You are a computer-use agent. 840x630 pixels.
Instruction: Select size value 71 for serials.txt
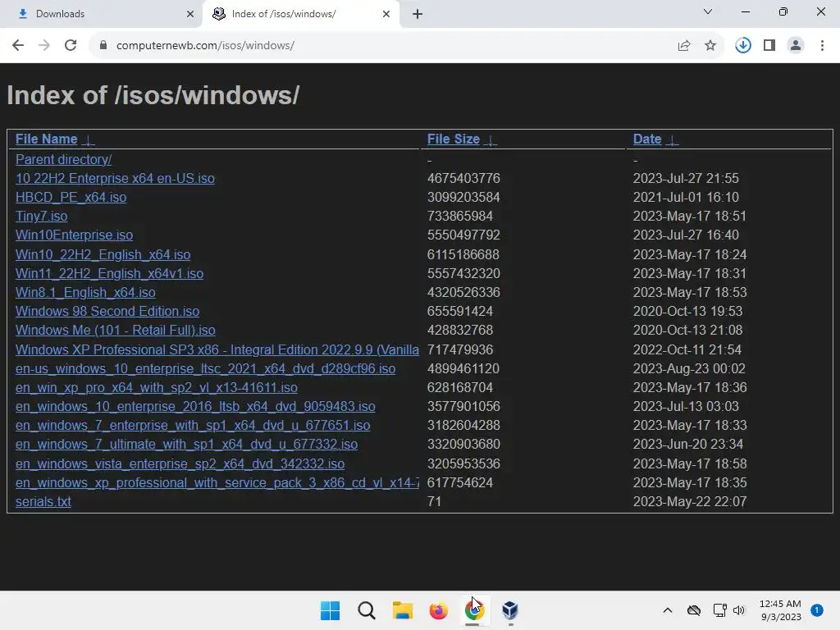(x=434, y=502)
